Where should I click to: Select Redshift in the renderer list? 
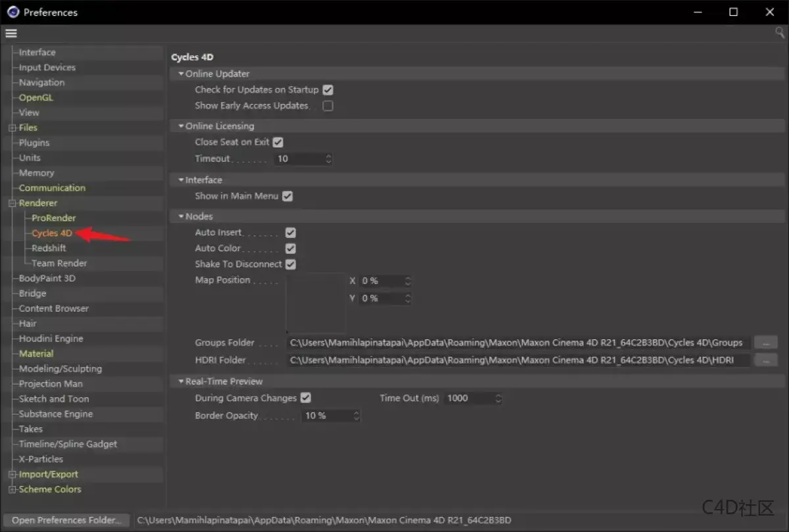coord(48,248)
